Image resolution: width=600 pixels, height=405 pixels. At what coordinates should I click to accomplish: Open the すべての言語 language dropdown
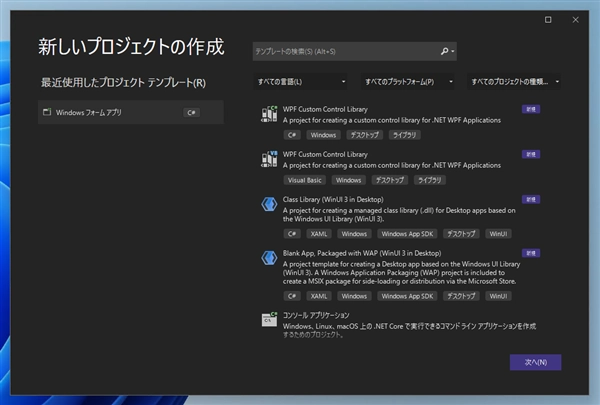pos(300,82)
